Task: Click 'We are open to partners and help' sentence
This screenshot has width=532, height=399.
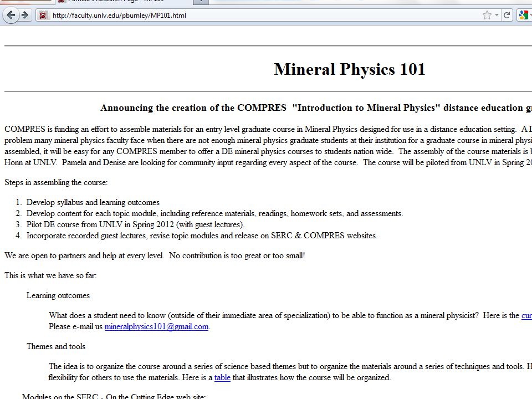Action: click(155, 256)
